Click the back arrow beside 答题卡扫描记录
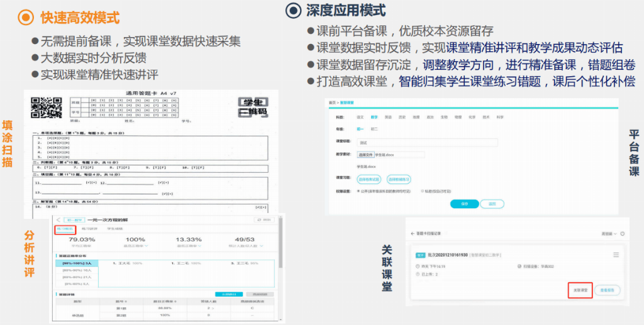The image size is (644, 325). tap(413, 233)
